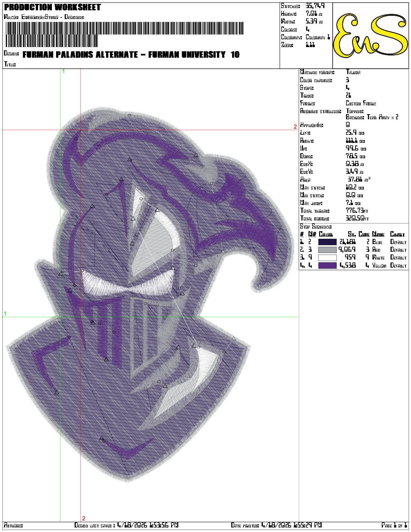Click the 'Yellow' thread name
Image resolution: width=411 pixels, height=532 pixels.
(379, 266)
